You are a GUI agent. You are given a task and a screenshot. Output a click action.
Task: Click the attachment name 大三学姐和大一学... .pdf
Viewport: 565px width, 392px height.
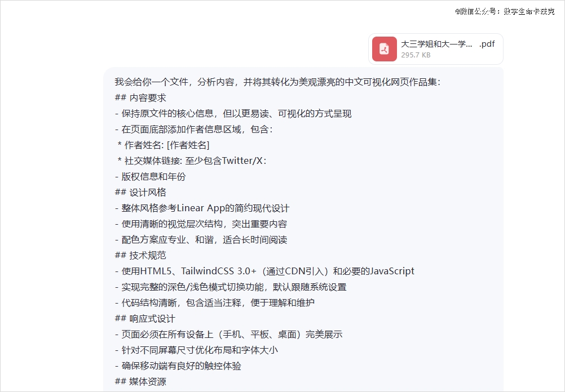448,44
